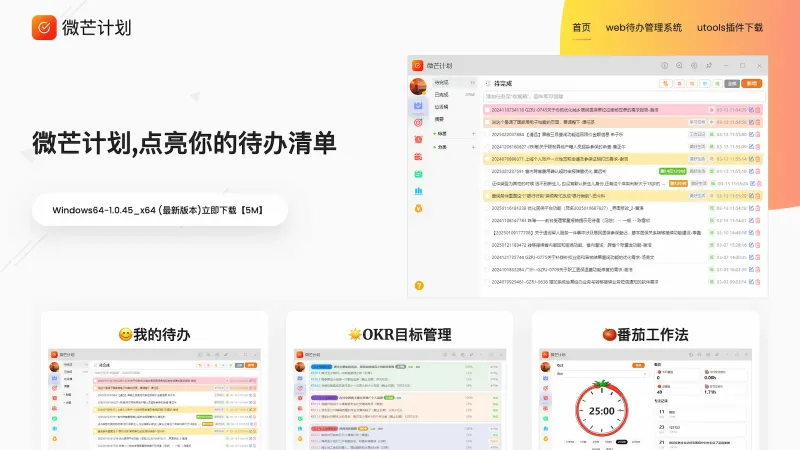Screen dimensions: 800x450
Task: Open the orange money bag sidebar icon
Action: 420,207
